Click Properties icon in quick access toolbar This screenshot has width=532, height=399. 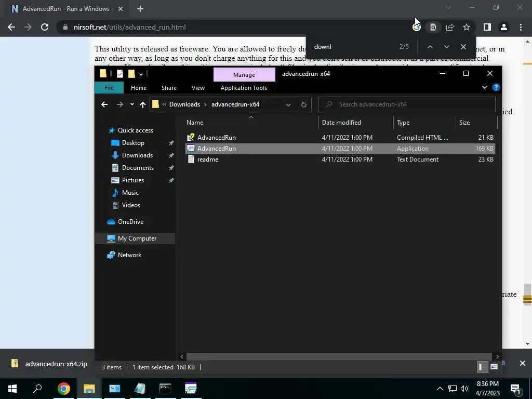tap(120, 74)
